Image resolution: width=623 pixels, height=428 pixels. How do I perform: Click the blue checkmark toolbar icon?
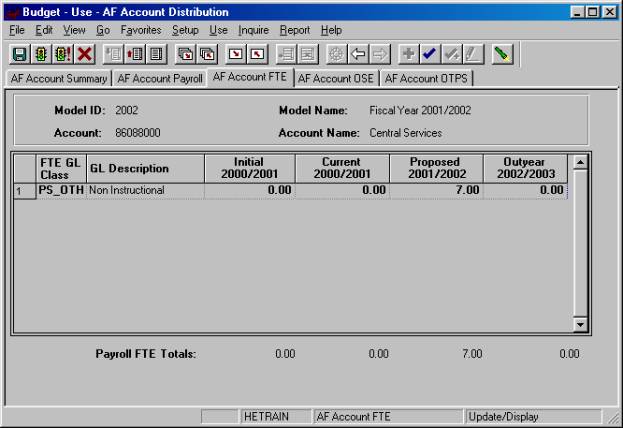(430, 54)
